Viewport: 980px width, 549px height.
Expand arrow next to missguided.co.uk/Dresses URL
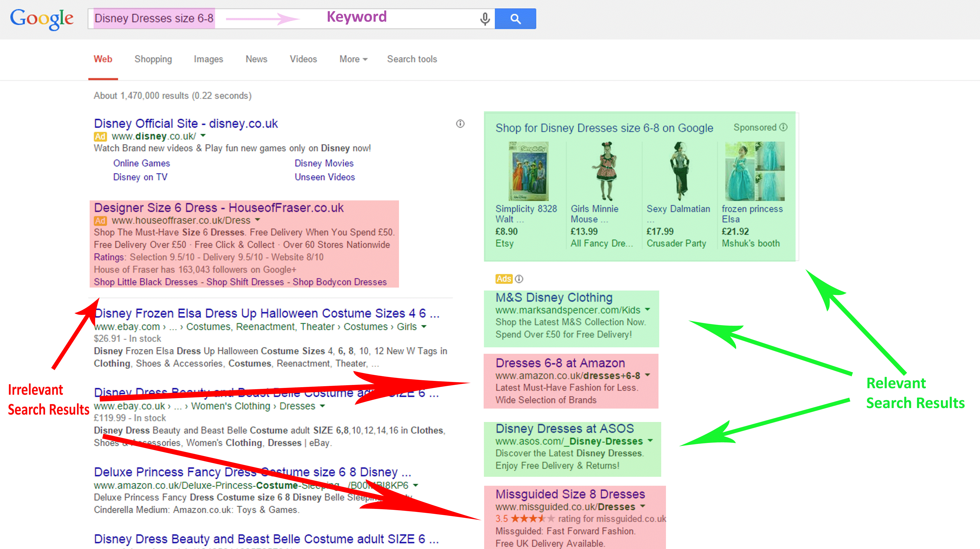(x=643, y=506)
